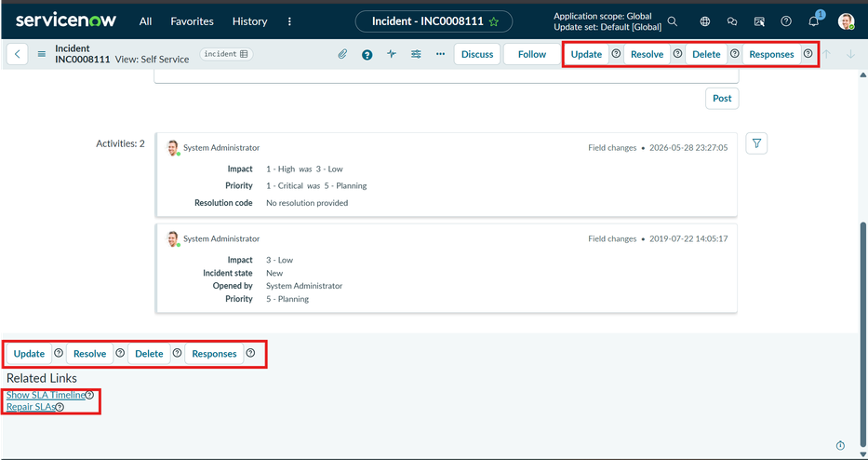This screenshot has width=868, height=460.
Task: Open the Show SLA Timeline link
Action: [x=46, y=395]
